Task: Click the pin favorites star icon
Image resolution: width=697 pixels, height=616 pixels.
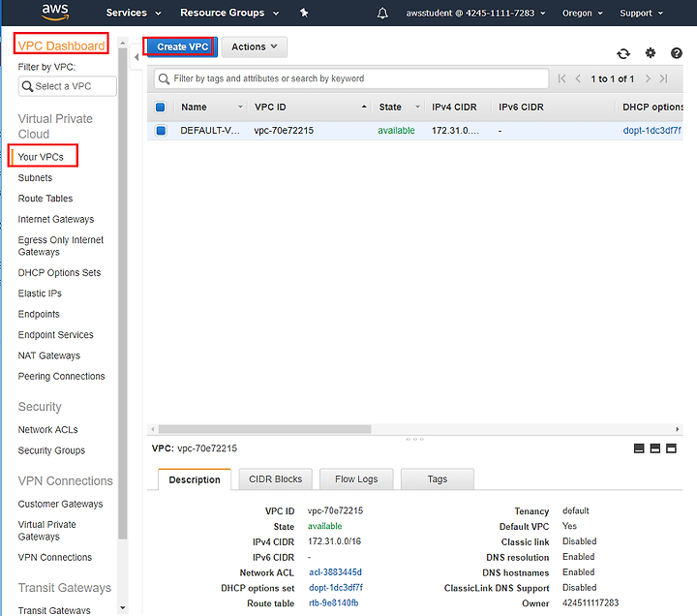Action: [304, 13]
